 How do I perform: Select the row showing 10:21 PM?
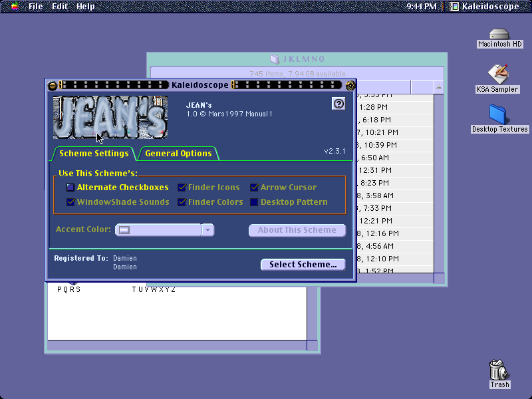[x=395, y=132]
